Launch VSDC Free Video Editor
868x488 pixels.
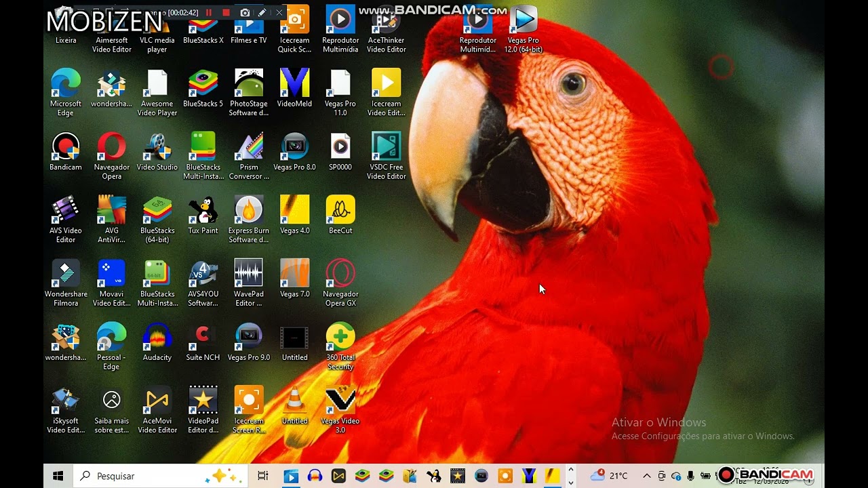pyautogui.click(x=387, y=156)
